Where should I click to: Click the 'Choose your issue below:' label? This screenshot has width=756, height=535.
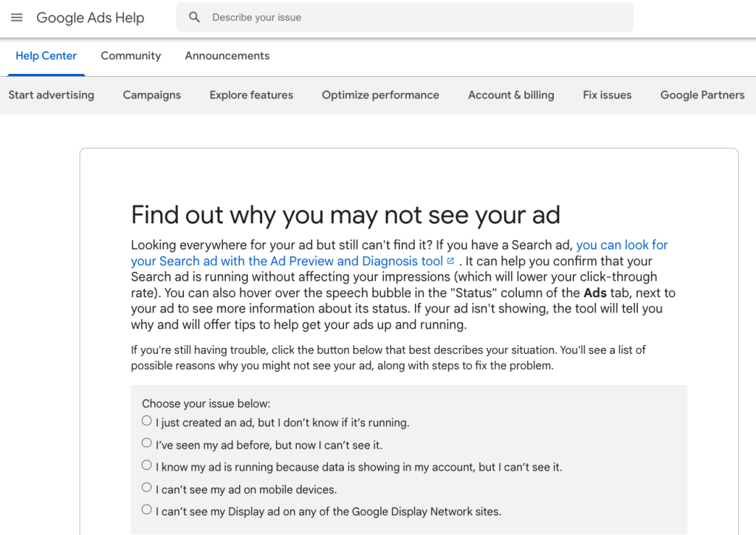(x=206, y=403)
